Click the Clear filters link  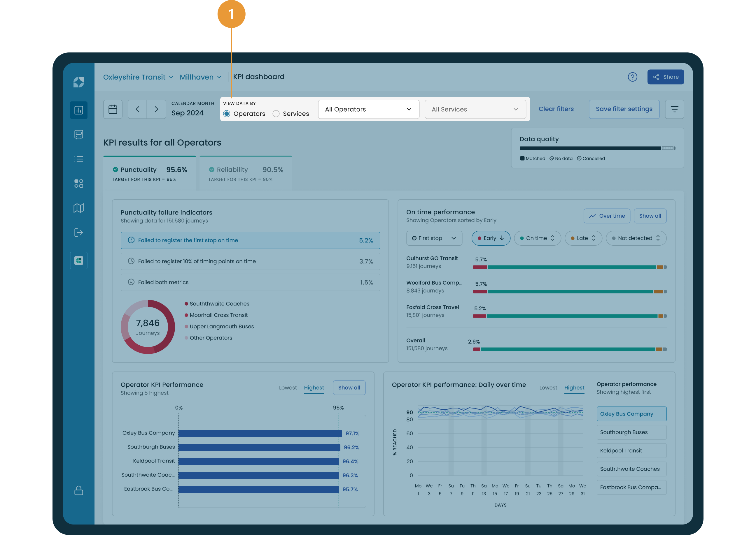pos(556,109)
